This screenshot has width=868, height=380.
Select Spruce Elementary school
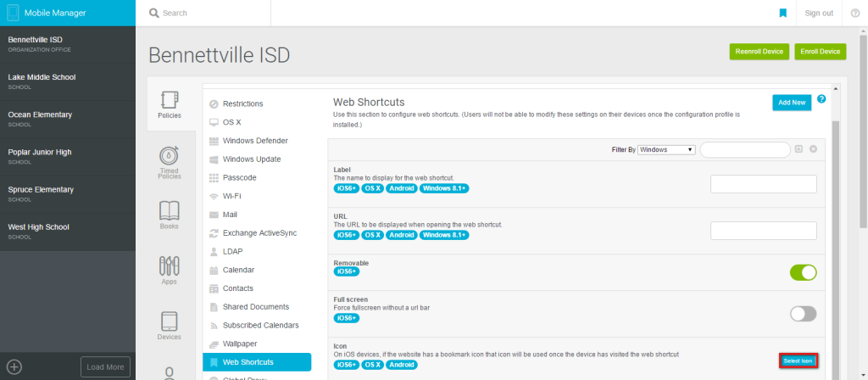pyautogui.click(x=68, y=194)
